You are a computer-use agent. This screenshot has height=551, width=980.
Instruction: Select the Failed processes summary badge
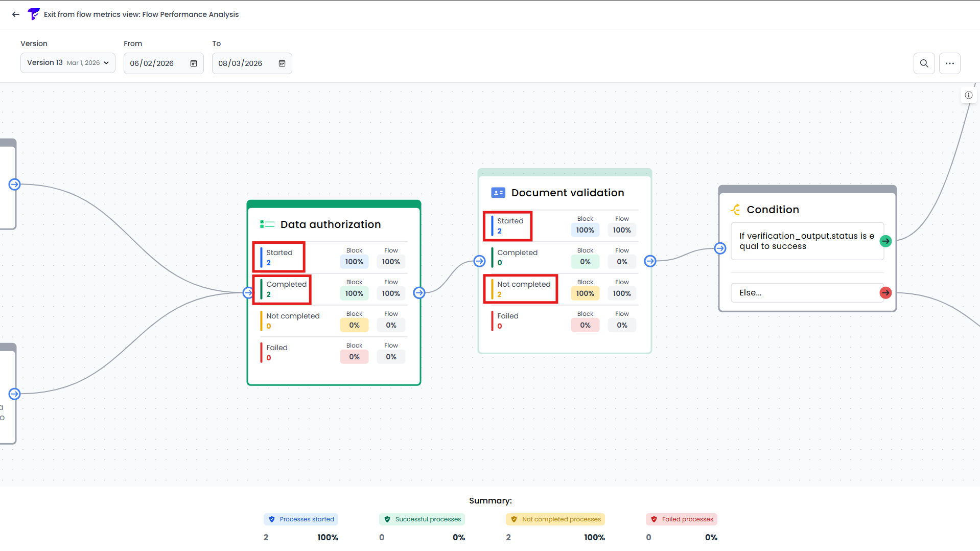pos(681,519)
